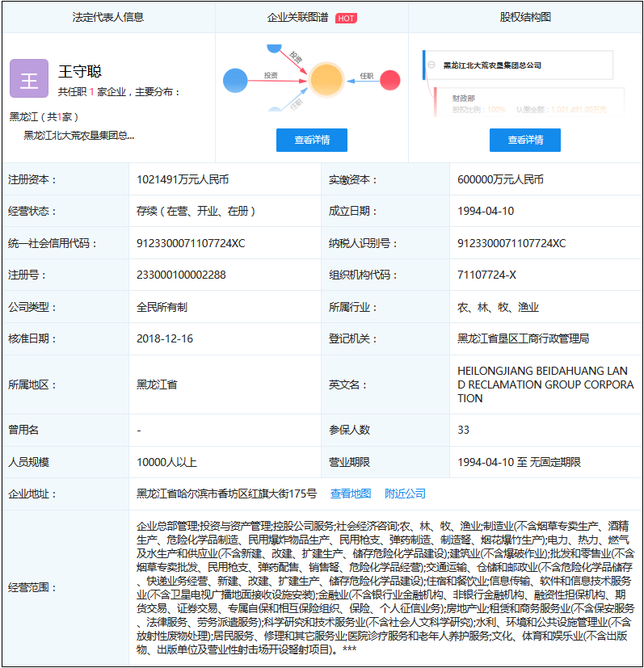The width and height of the screenshot is (644, 668).
Task: Select business term 1994-04-10 至 无固定期限
Action: 519,462
